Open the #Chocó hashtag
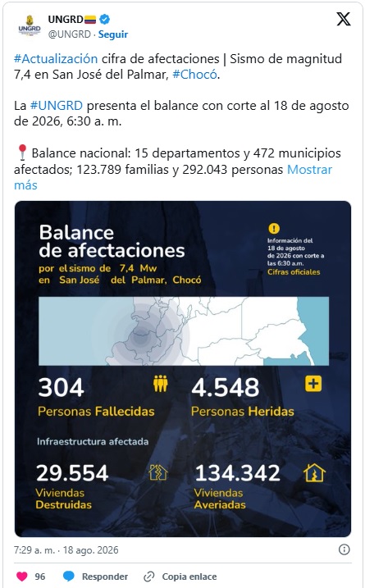365x588 pixels. click(x=194, y=75)
